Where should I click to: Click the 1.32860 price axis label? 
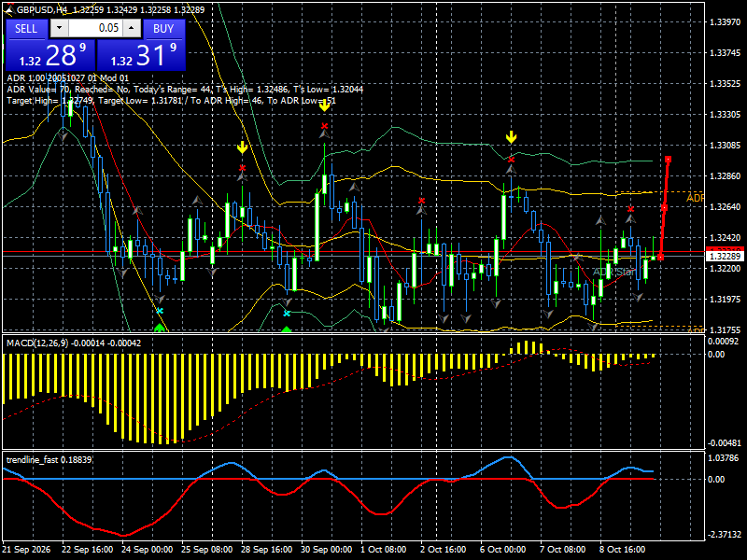(x=726, y=176)
